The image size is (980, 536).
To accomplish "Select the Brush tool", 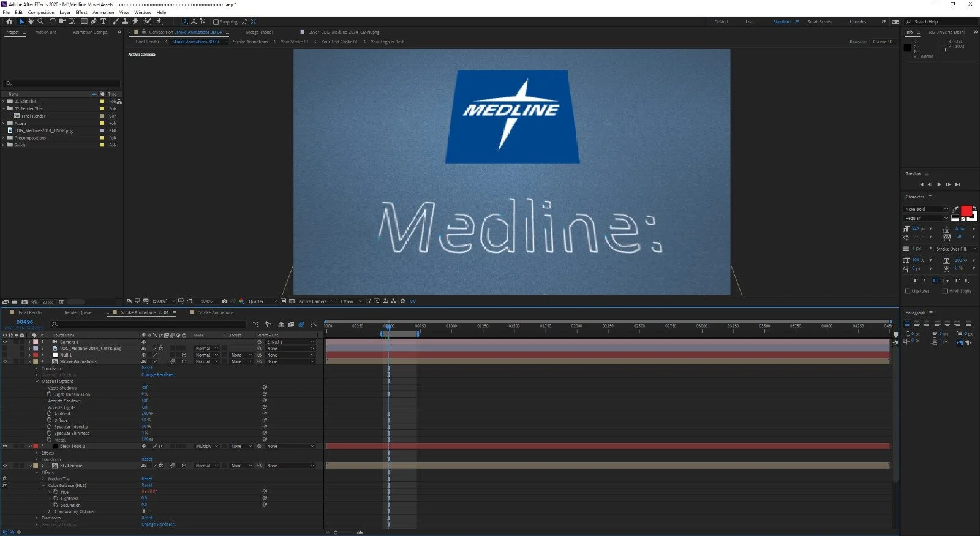I will coord(116,21).
